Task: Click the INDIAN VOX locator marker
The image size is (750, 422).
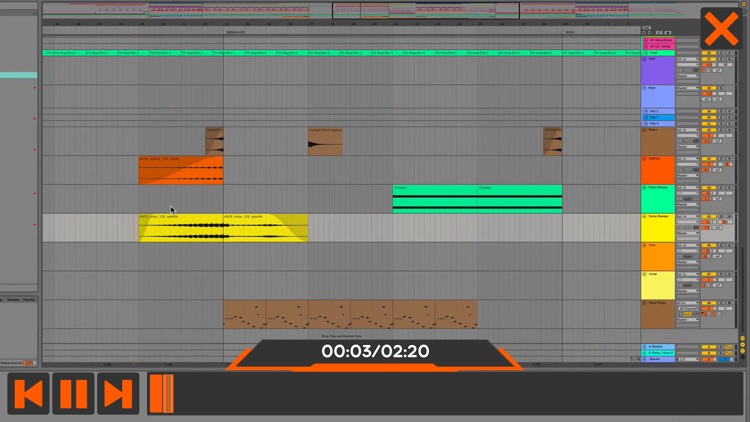Action: coord(234,32)
